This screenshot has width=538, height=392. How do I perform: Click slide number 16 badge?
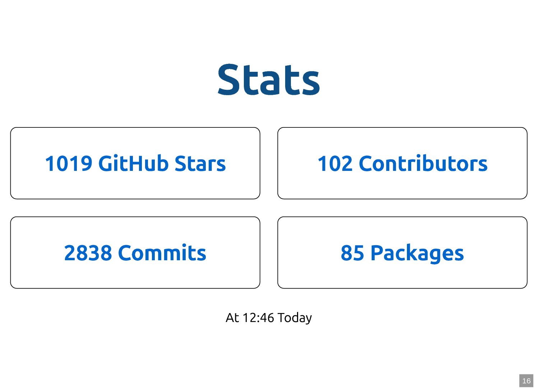point(526,381)
